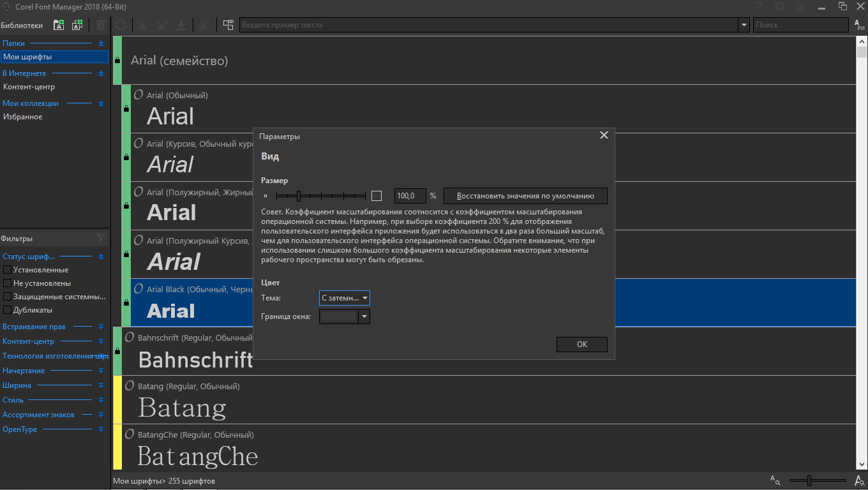Click the favorite mark beside Arial Black

point(138,288)
